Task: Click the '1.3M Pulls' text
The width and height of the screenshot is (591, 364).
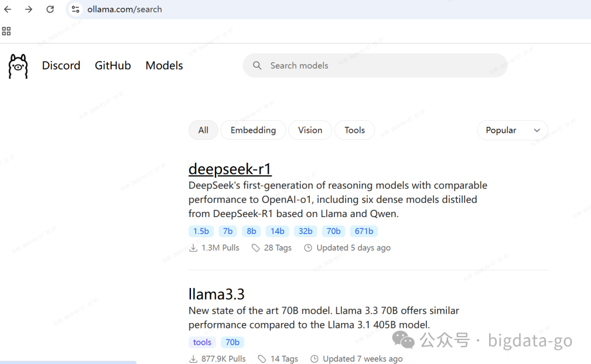Action: pos(221,248)
